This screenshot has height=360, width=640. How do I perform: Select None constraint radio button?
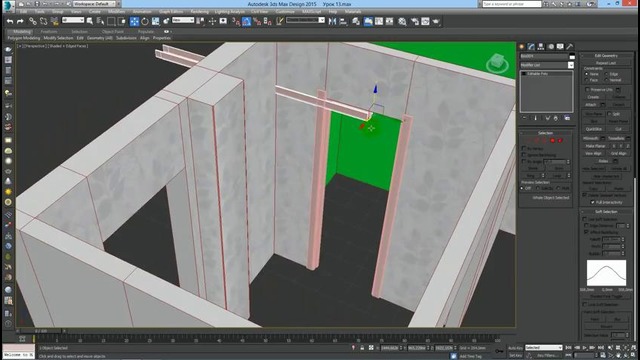click(587, 74)
